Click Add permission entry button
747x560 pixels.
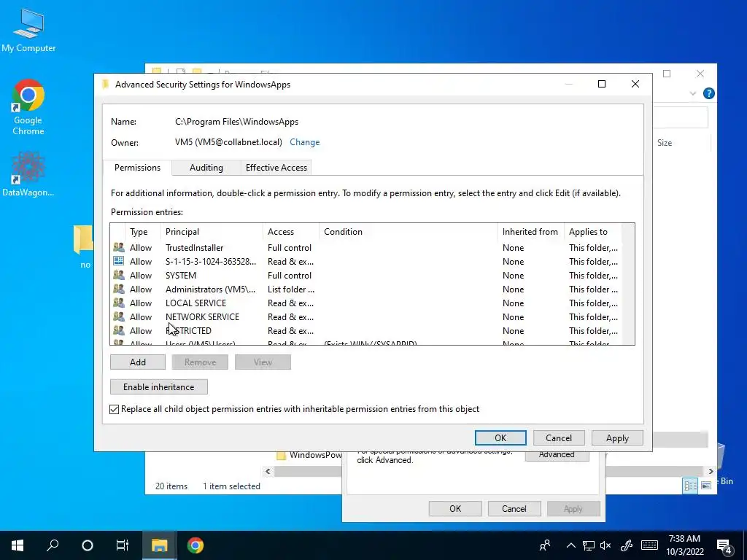138,362
